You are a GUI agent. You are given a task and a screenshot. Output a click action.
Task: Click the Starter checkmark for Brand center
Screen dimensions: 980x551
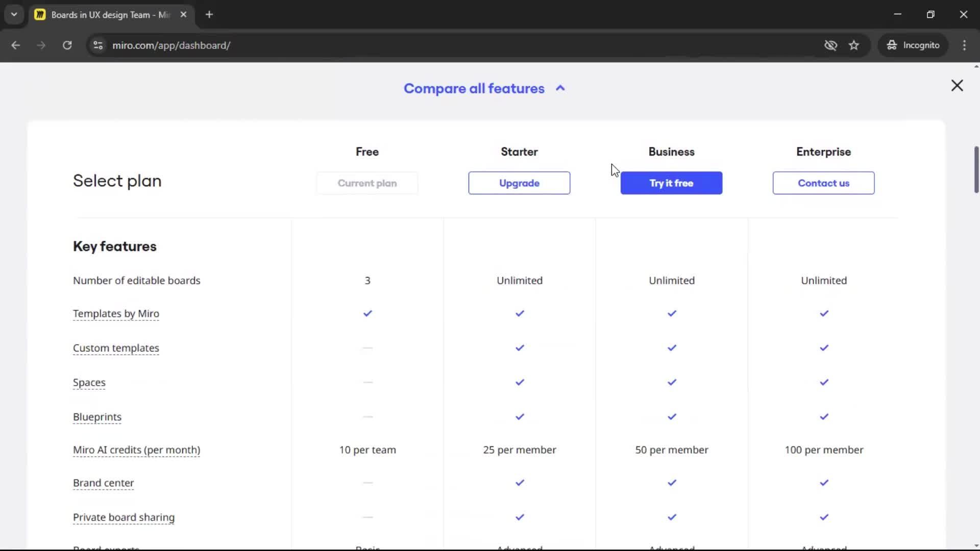(520, 483)
